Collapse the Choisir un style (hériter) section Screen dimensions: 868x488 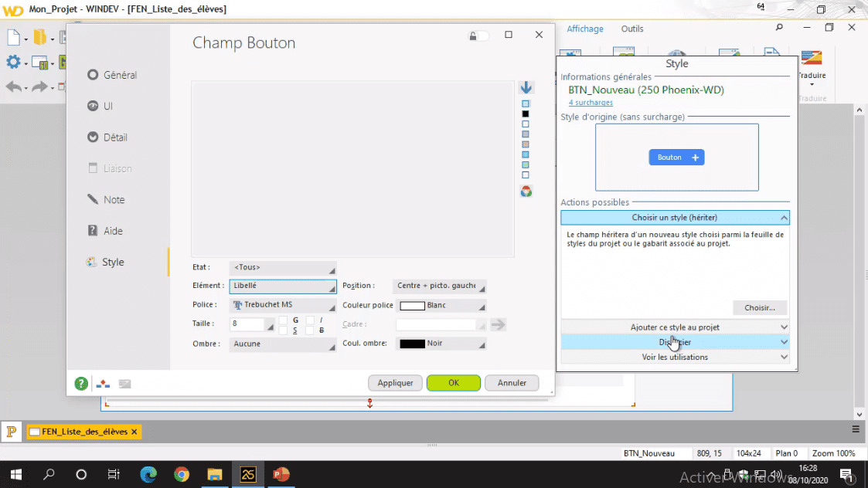tap(675, 218)
